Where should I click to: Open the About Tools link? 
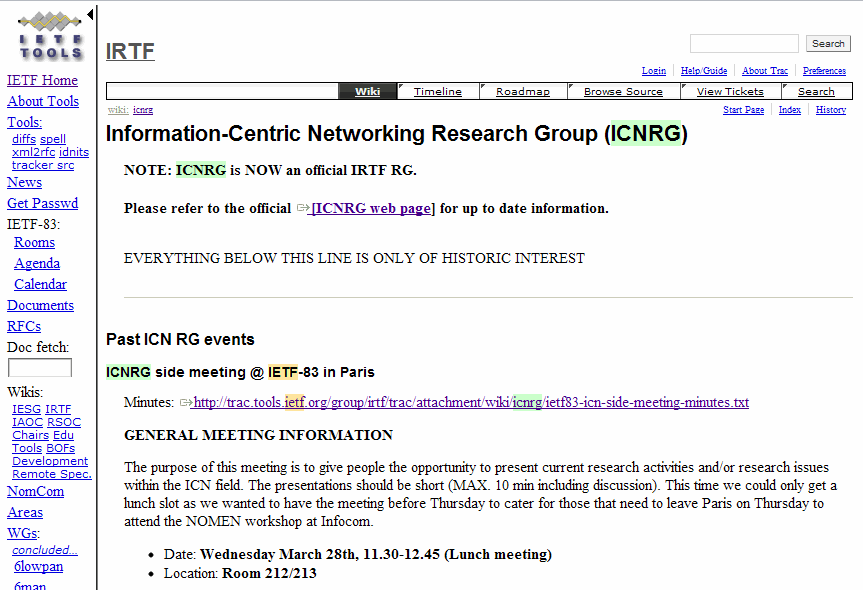43,101
